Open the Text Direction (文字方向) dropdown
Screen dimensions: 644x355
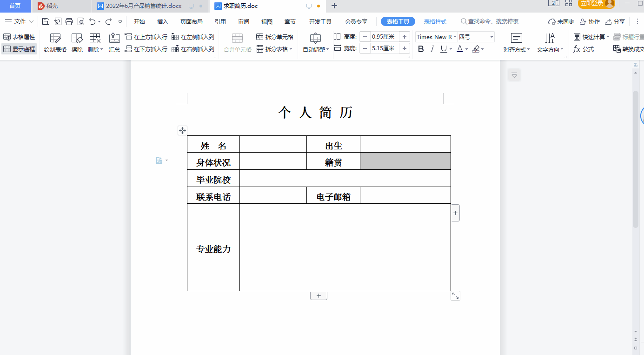pos(550,43)
